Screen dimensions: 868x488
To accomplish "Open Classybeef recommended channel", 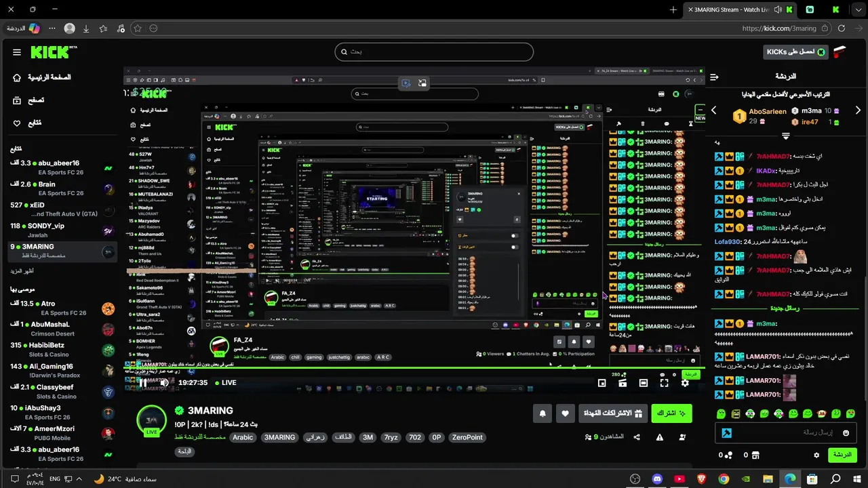I will coord(61,392).
